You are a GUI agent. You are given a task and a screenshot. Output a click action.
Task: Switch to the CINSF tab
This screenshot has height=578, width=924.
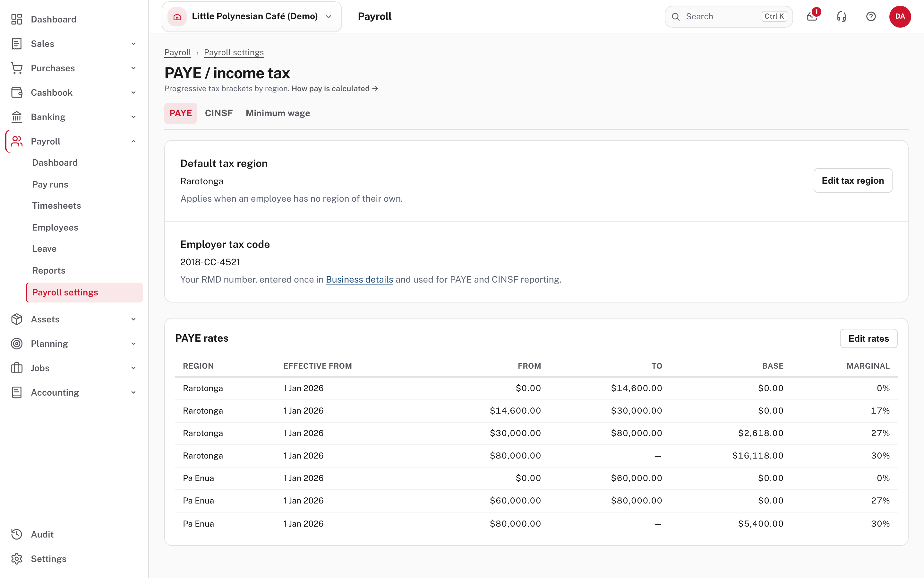[x=219, y=113]
